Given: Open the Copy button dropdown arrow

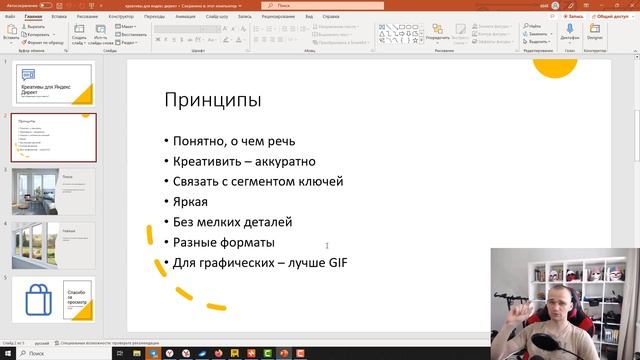Looking at the screenshot, I should 53,35.
